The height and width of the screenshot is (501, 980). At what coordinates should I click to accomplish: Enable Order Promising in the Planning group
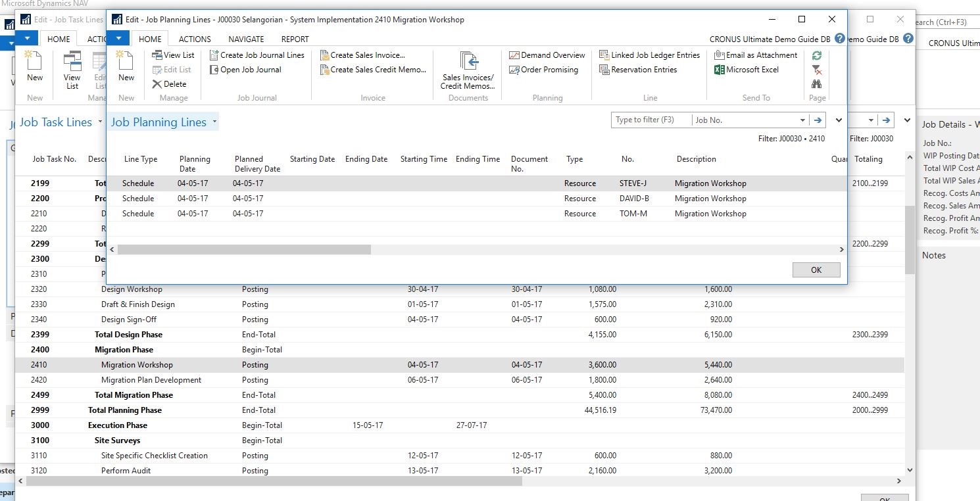point(547,70)
